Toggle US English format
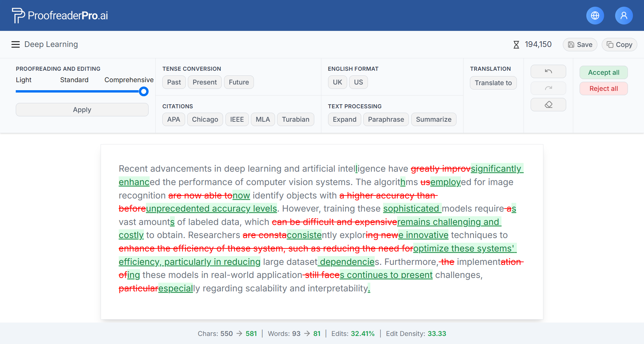The width and height of the screenshot is (644, 344). (358, 82)
